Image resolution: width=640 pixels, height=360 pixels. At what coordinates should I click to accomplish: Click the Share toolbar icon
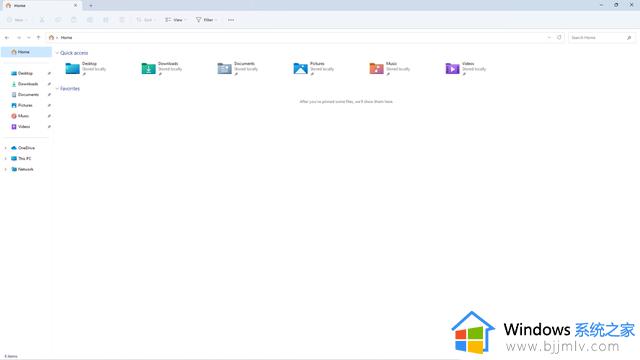[x=106, y=20]
